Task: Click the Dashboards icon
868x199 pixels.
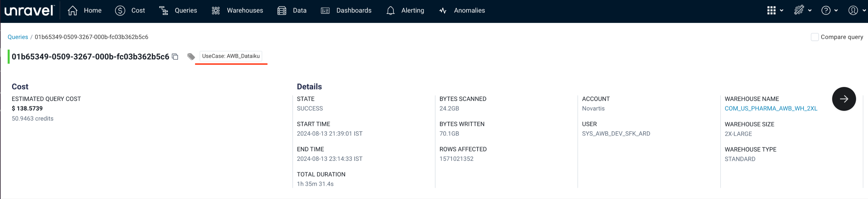Action: tap(325, 11)
